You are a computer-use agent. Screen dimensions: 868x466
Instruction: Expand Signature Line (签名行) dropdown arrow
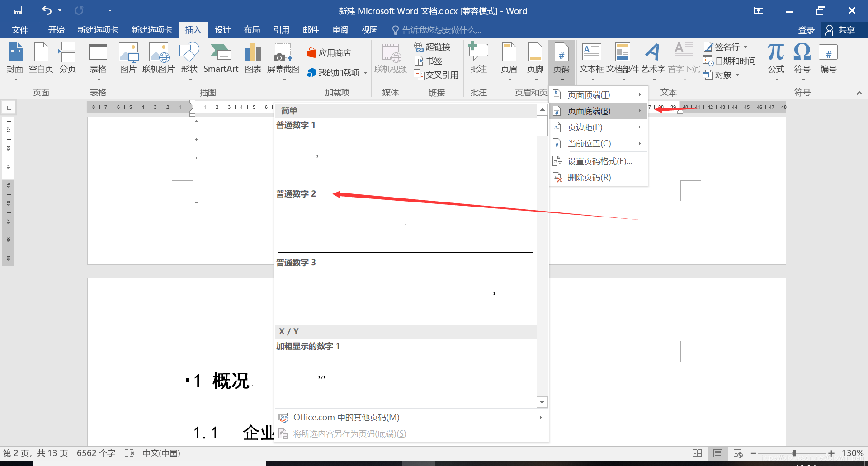746,47
